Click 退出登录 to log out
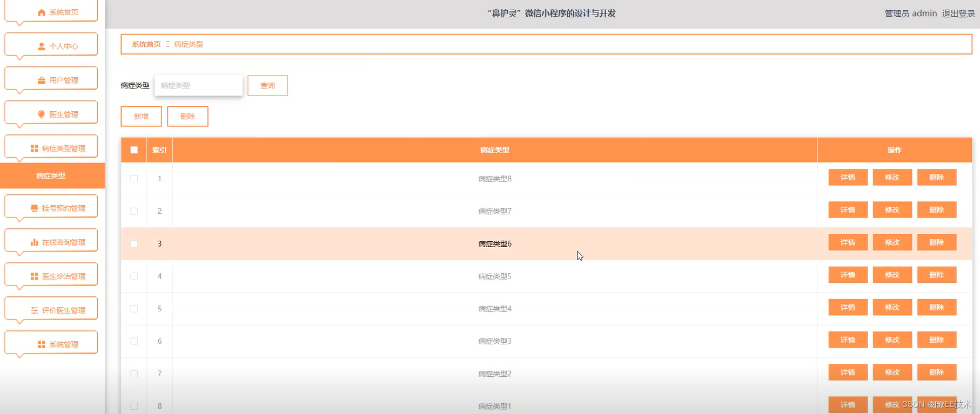 pos(958,13)
